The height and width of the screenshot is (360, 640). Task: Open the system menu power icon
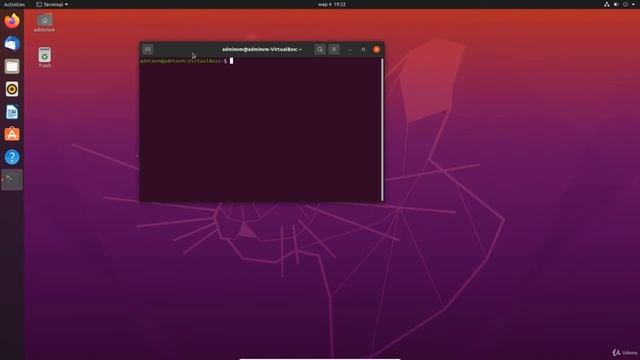pyautogui.click(x=625, y=4)
